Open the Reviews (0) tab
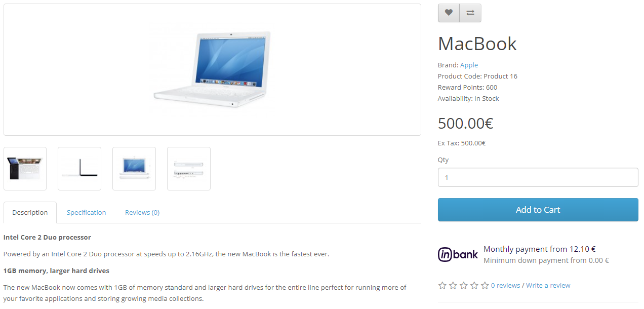The height and width of the screenshot is (309, 644). pyautogui.click(x=142, y=213)
